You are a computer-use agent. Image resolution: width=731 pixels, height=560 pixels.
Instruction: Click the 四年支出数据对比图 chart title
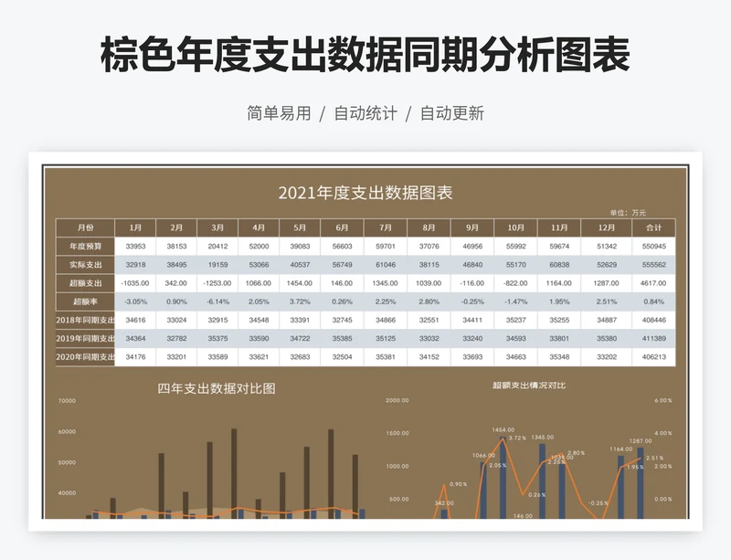[219, 389]
